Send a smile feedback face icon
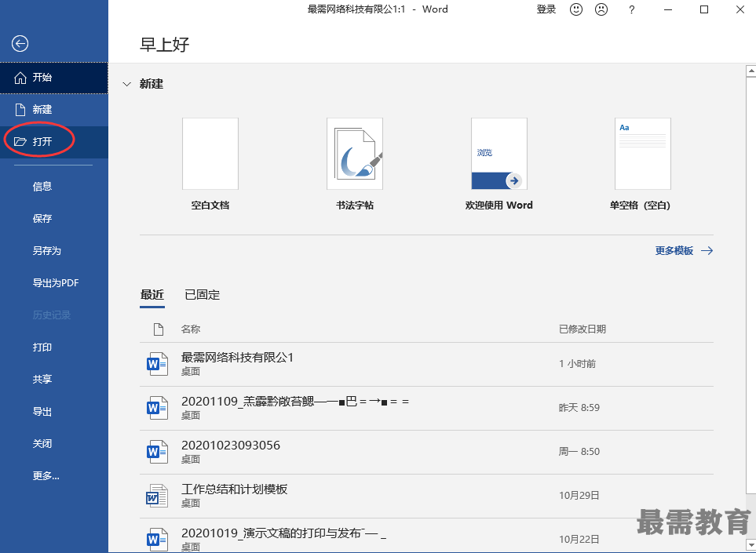The width and height of the screenshot is (756, 553). pyautogui.click(x=576, y=9)
